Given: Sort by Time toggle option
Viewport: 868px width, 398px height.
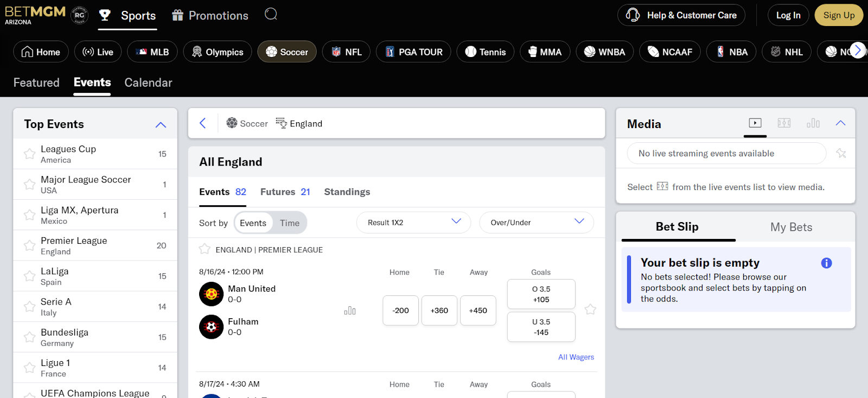Looking at the screenshot, I should pos(290,223).
